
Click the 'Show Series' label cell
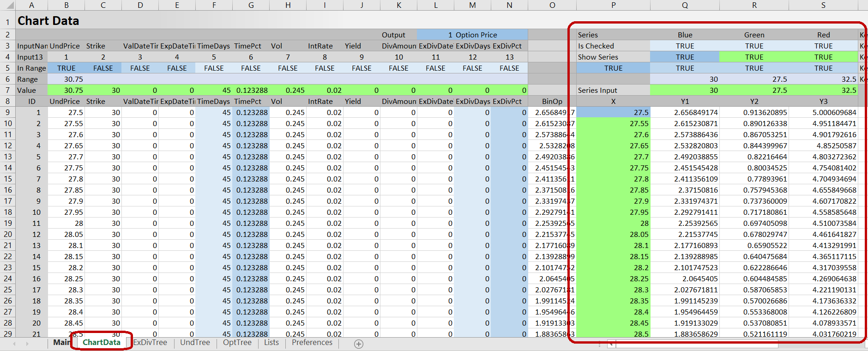[x=613, y=57]
